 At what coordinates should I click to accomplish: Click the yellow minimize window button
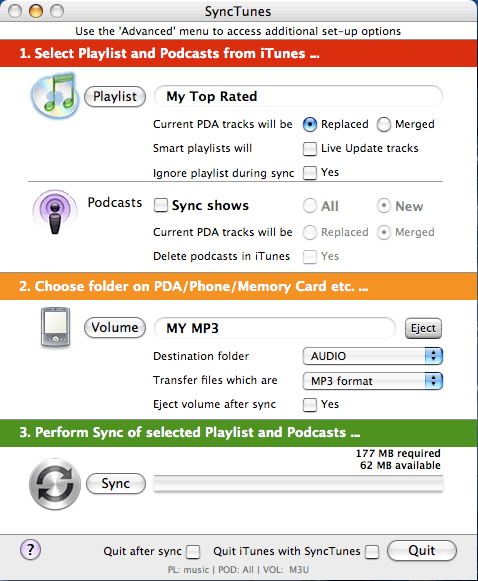(x=36, y=11)
